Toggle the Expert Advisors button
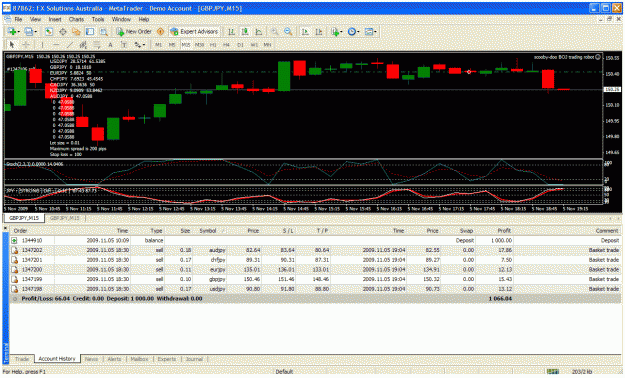Image resolution: width=625 pixels, height=378 pixels. click(194, 32)
